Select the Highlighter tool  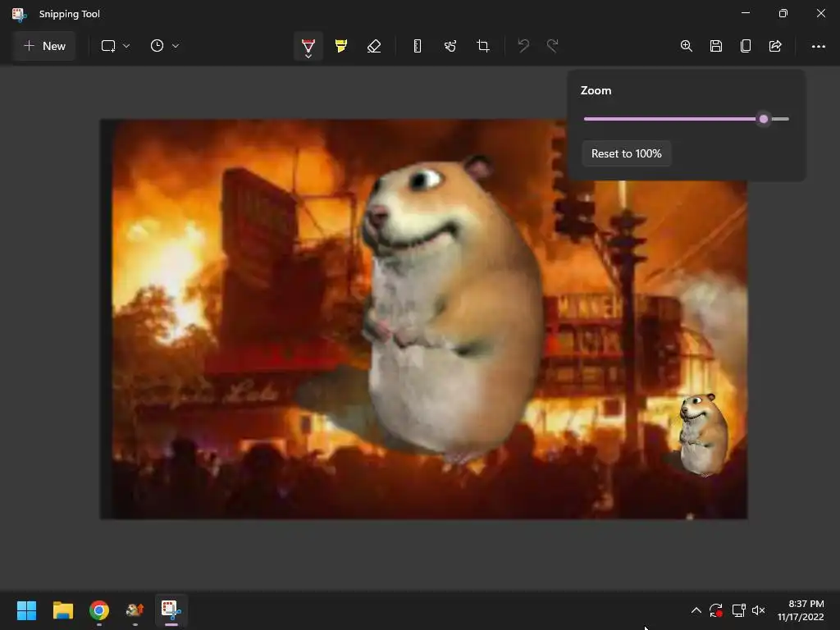pyautogui.click(x=341, y=46)
